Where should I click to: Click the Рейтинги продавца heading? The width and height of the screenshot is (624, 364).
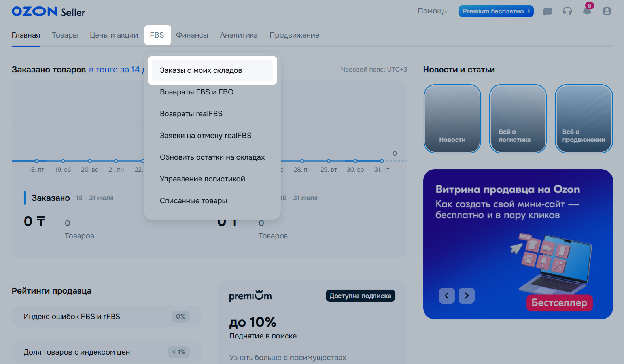click(x=51, y=291)
